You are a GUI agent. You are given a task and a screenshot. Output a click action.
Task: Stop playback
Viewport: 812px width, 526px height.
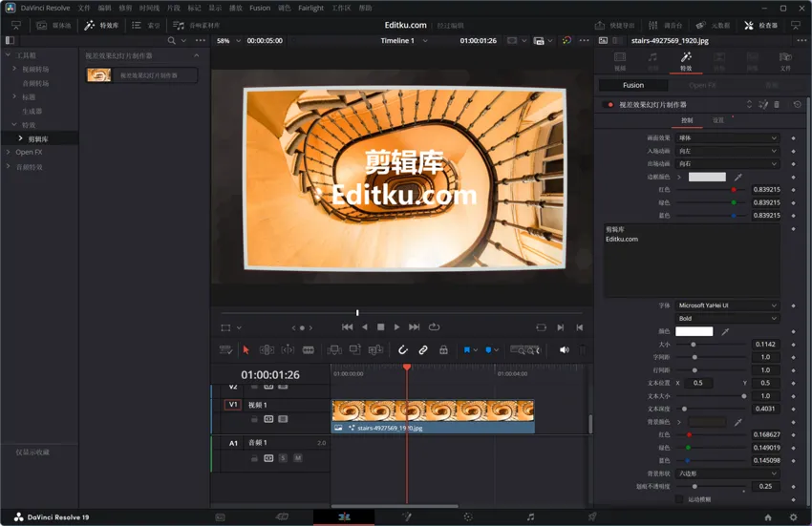tap(380, 327)
